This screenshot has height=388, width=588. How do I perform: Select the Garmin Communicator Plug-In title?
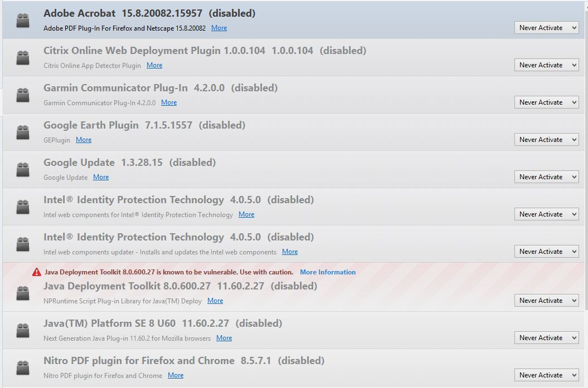(x=115, y=88)
